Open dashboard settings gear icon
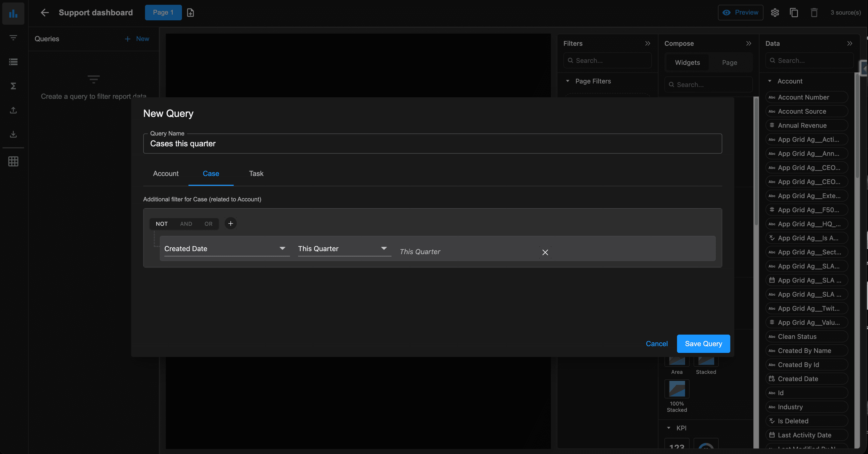The image size is (868, 454). click(x=775, y=13)
